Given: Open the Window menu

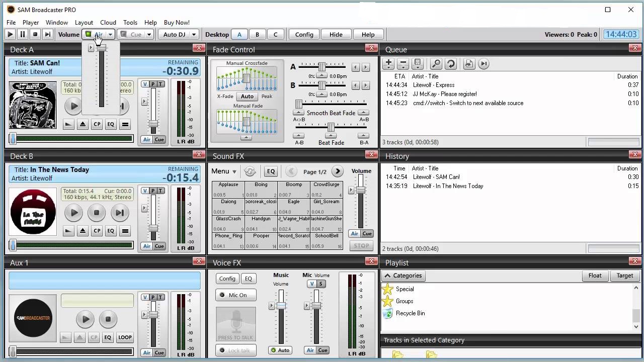Looking at the screenshot, I should click(x=57, y=23).
